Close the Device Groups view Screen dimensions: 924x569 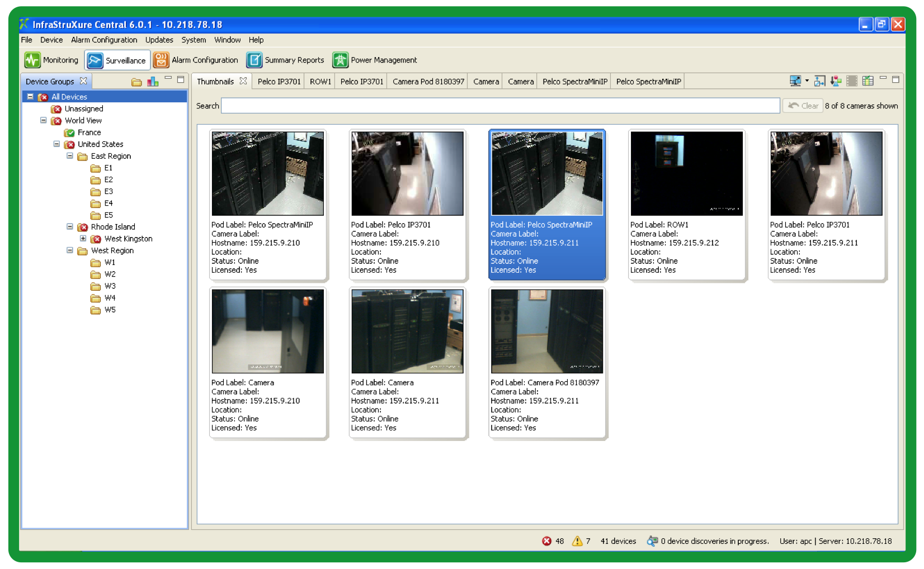[x=83, y=81]
